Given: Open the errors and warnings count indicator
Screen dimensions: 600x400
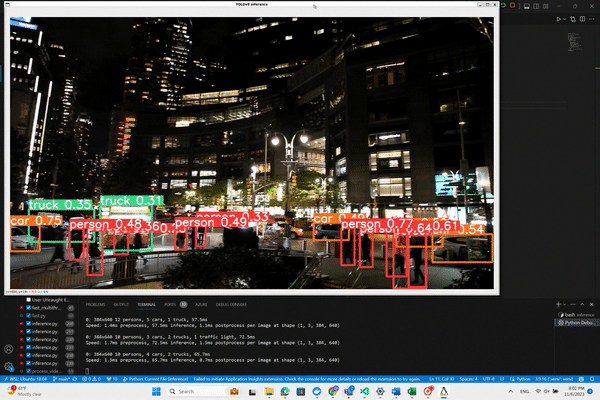Looking at the screenshot, I should [91, 379].
